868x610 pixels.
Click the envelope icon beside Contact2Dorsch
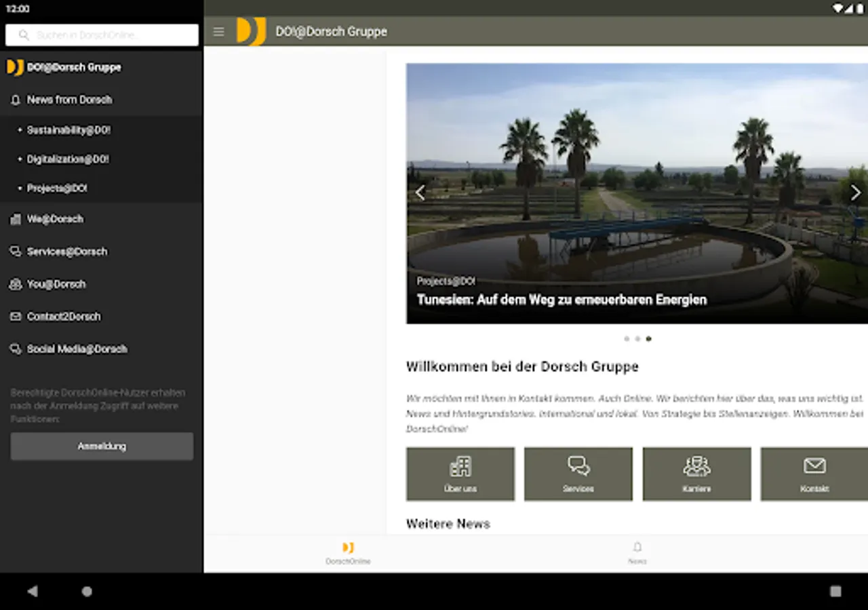click(x=15, y=317)
